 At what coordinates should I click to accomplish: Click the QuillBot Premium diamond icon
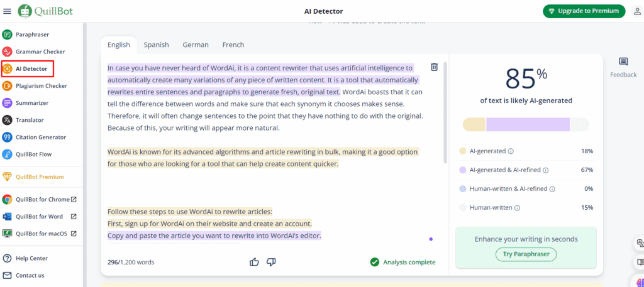pos(8,176)
